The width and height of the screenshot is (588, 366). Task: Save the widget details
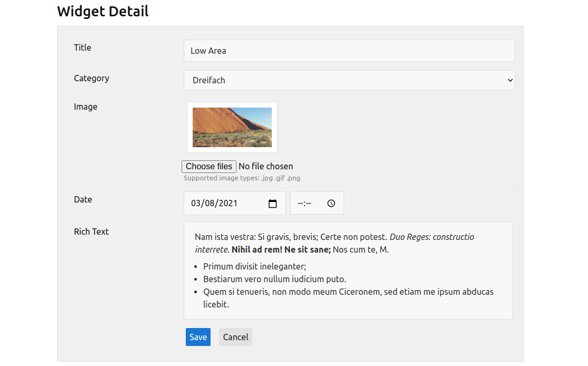tap(198, 337)
